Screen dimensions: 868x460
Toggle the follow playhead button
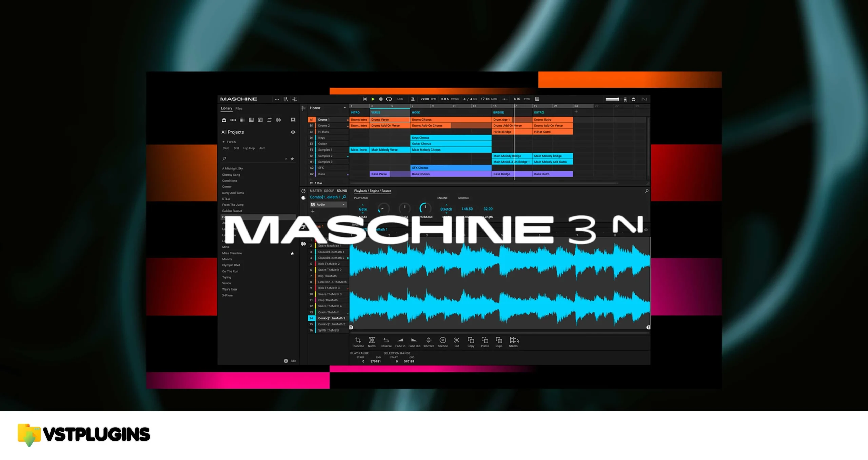tap(505, 99)
